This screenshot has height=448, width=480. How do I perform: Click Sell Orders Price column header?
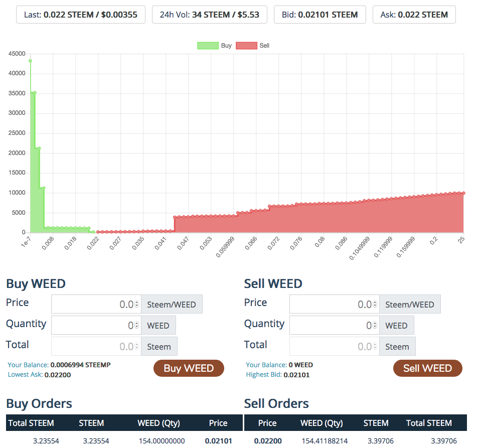[267, 423]
